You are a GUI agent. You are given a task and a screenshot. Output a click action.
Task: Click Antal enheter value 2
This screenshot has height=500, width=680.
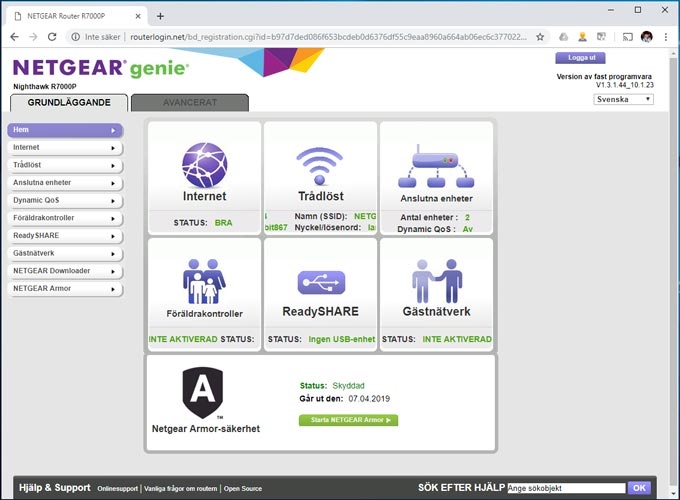click(467, 217)
